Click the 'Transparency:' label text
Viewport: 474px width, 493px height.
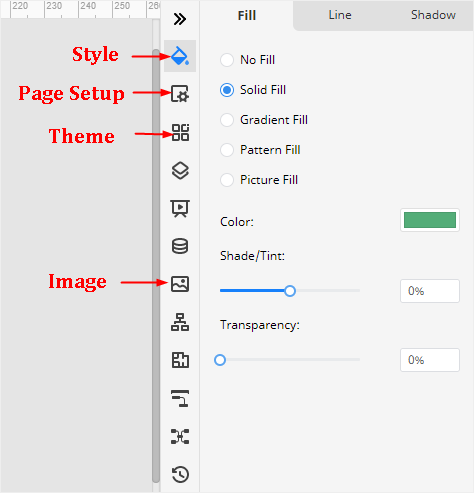click(x=260, y=325)
